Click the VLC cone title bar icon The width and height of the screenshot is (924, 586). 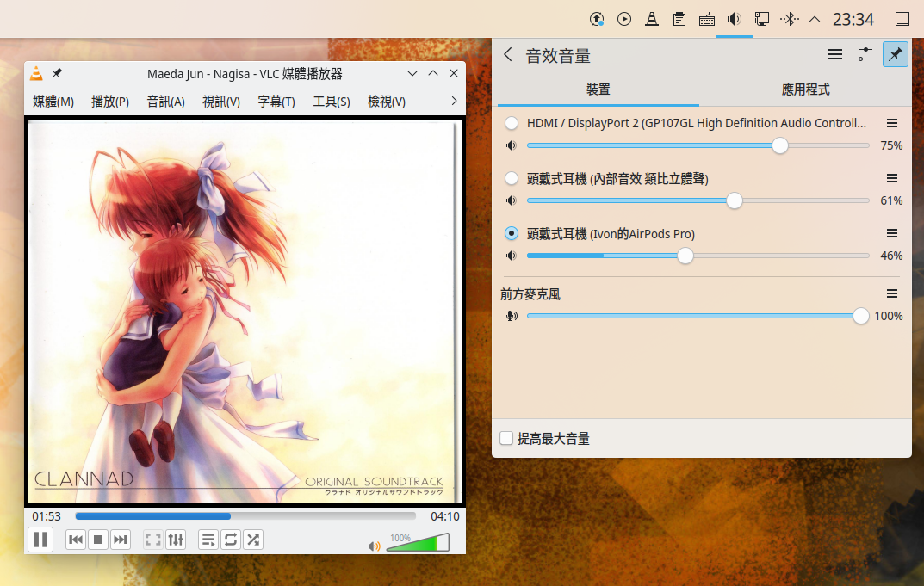(x=36, y=73)
